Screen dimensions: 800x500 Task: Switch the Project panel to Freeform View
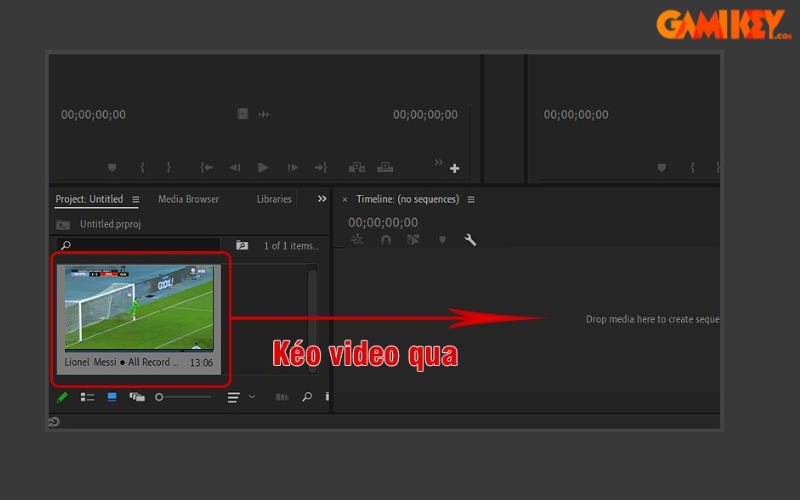click(137, 397)
